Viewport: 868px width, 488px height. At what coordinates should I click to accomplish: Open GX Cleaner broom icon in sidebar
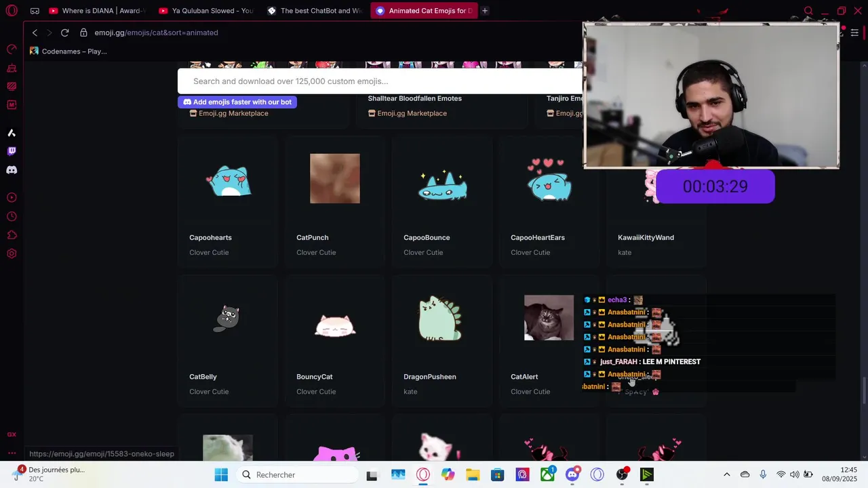(12, 68)
